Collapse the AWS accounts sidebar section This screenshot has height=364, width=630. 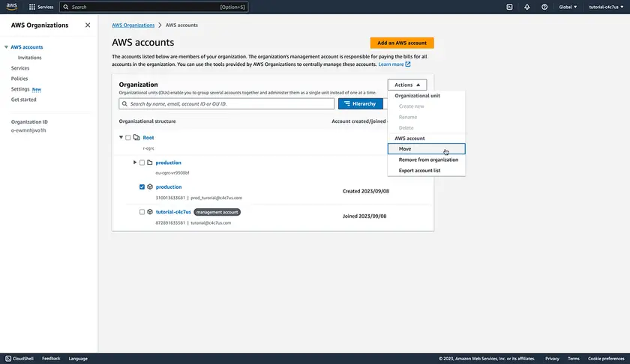(x=6, y=47)
